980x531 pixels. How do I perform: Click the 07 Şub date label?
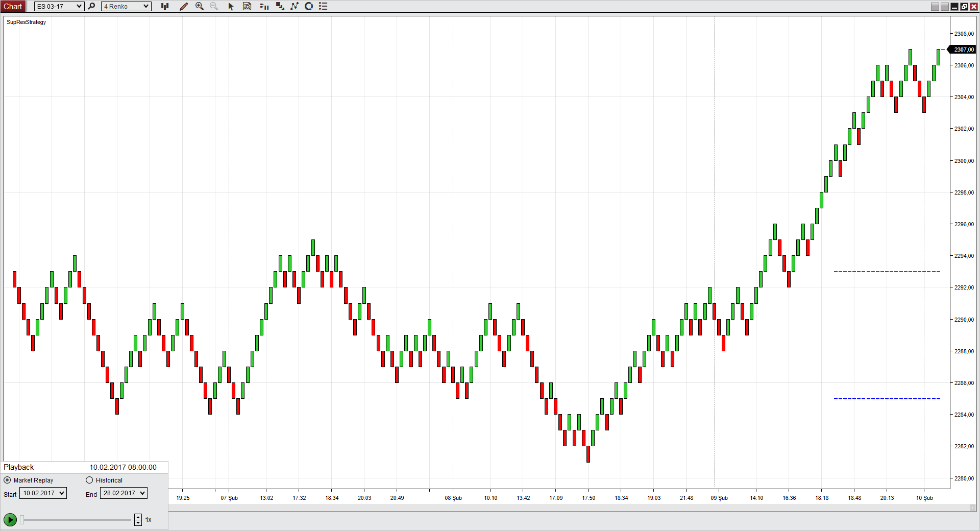[229, 498]
